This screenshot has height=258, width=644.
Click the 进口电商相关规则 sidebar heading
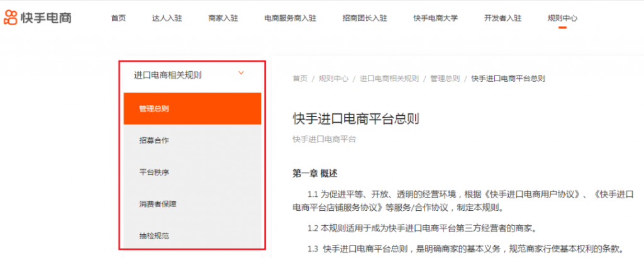pos(167,75)
